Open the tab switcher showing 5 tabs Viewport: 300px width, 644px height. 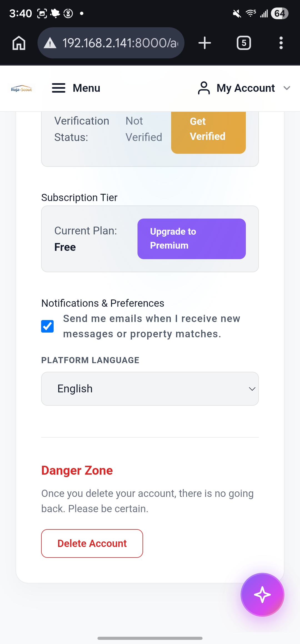[244, 43]
